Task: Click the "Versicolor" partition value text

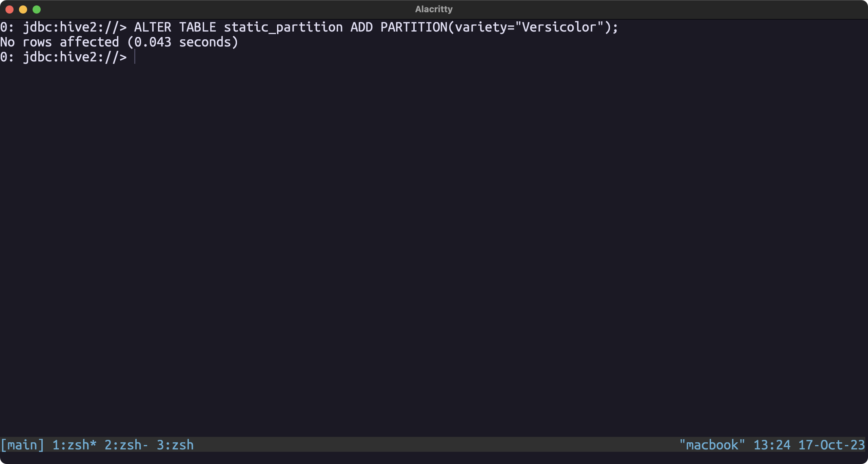Action: pos(559,27)
